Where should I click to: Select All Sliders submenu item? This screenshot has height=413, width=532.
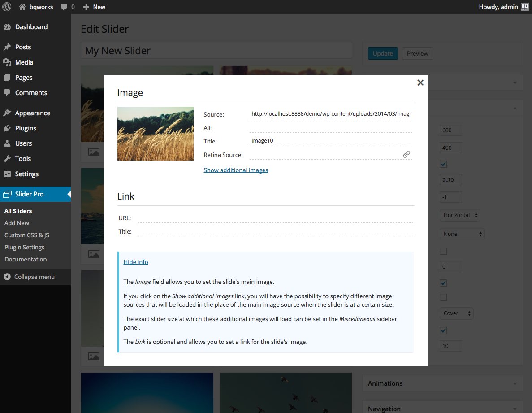(18, 211)
